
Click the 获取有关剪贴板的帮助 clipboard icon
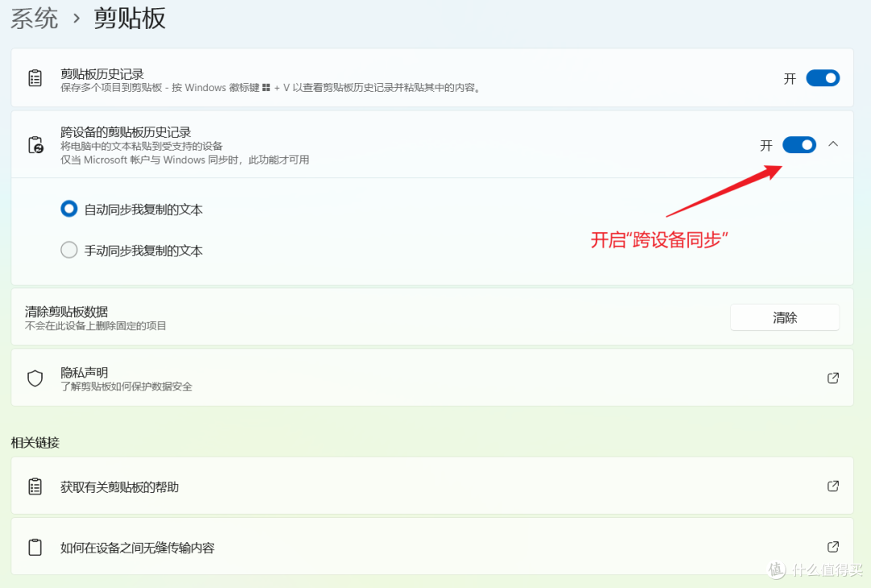pos(35,486)
